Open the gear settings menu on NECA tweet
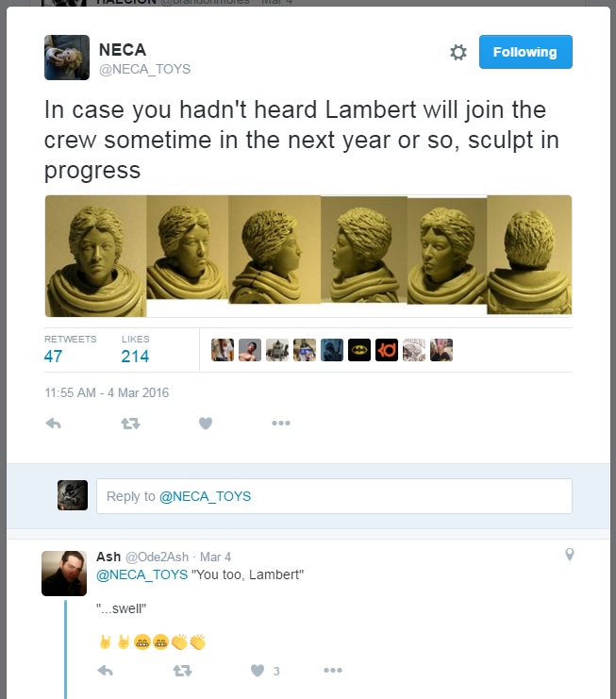The image size is (616, 699). tap(458, 52)
